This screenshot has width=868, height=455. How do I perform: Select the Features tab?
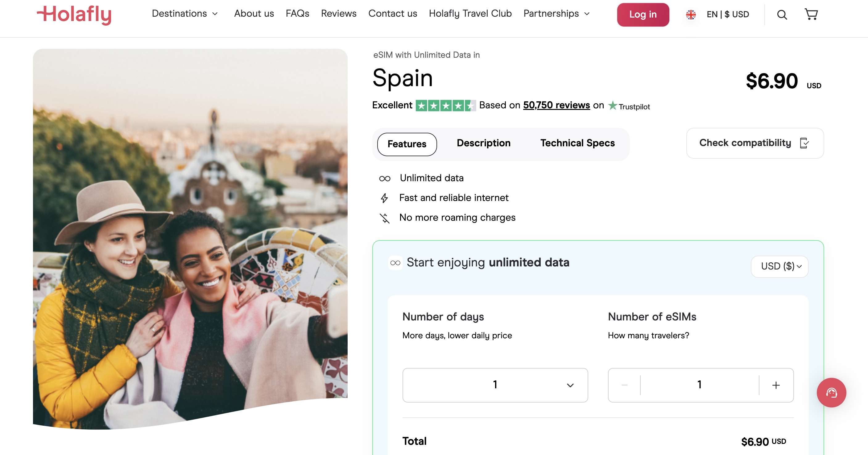(x=407, y=144)
